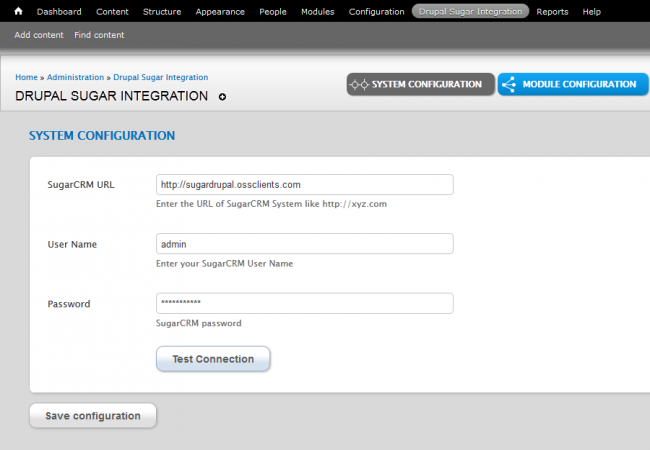Focus the User Name input field
Screen dimensions: 650x450
coord(305,244)
